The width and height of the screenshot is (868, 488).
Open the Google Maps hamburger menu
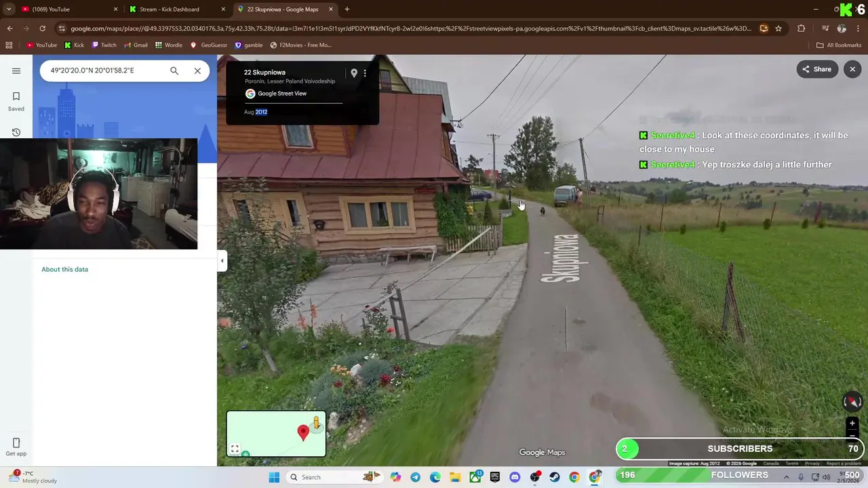[16, 70]
